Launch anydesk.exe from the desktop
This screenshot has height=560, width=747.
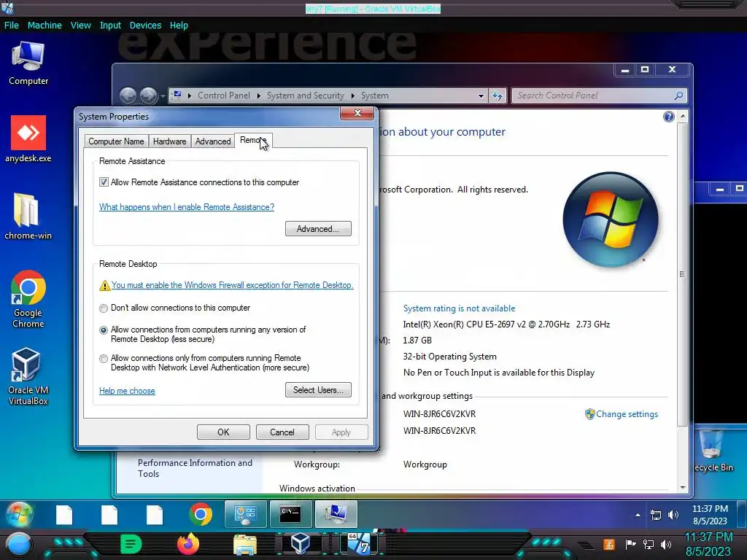pos(28,139)
